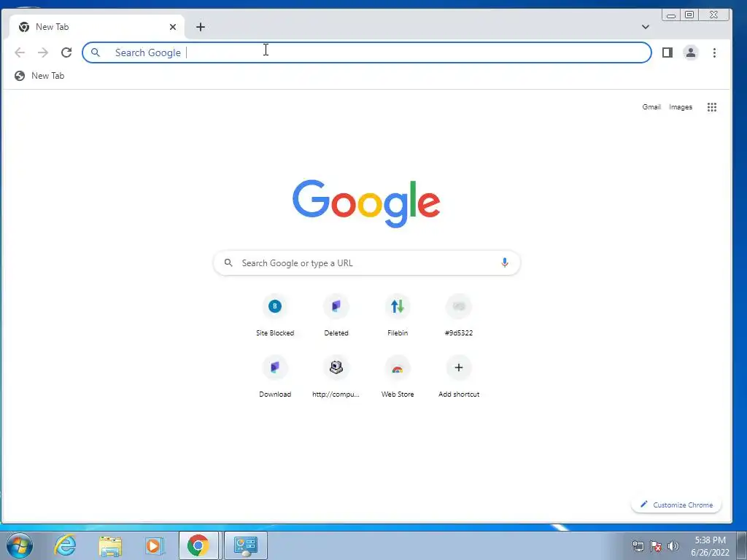Click the magnifier icon in the address bar
The height and width of the screenshot is (560, 747).
point(96,52)
